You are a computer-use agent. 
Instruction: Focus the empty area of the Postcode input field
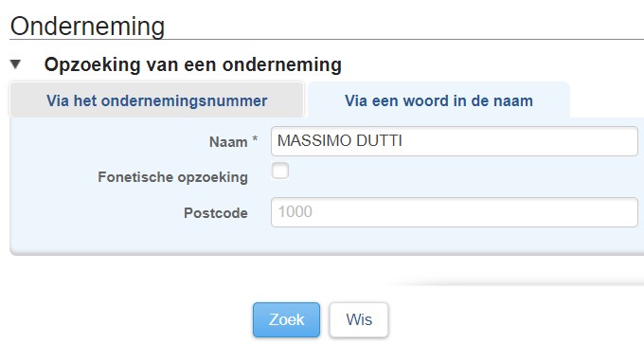point(473,212)
